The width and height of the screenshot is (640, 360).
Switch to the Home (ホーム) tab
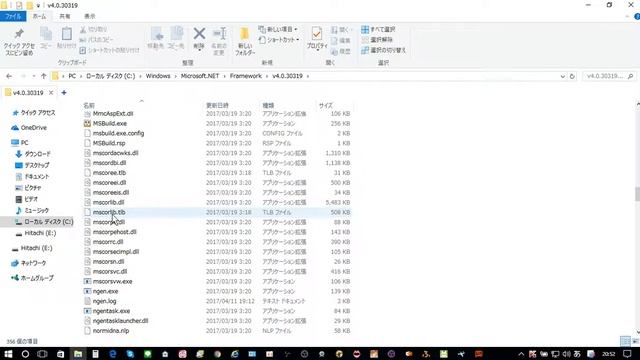pos(40,16)
